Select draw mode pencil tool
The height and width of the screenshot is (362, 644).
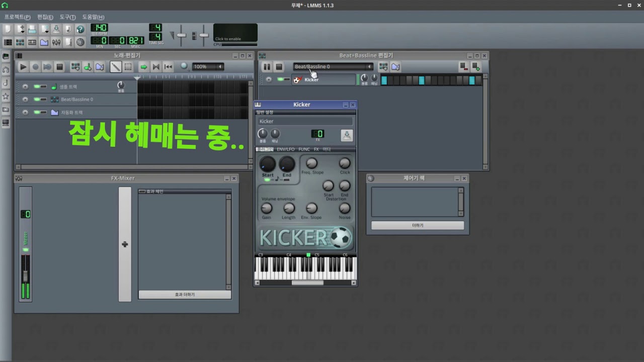coord(116,66)
